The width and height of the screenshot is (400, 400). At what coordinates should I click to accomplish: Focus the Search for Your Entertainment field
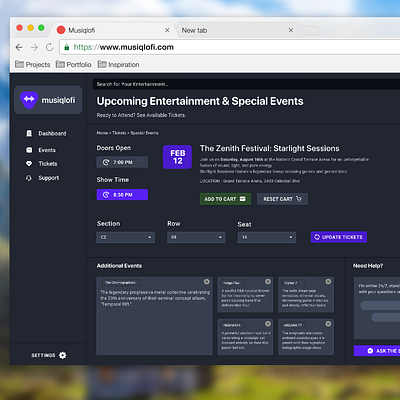246,84
